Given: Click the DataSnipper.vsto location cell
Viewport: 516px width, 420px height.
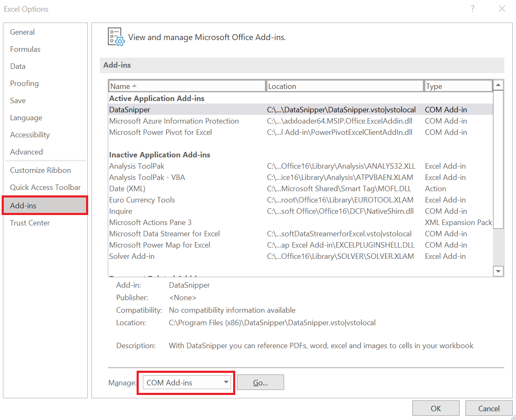Looking at the screenshot, I should click(x=341, y=109).
